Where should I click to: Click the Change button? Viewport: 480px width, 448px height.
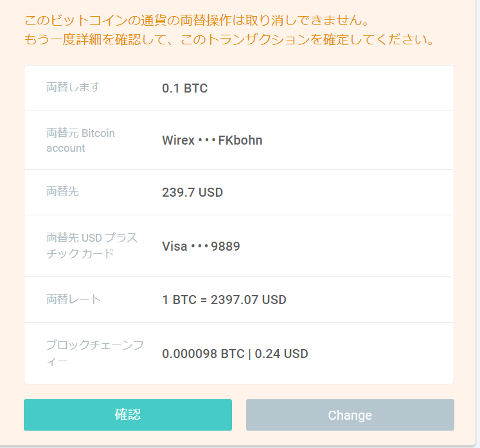tap(350, 415)
